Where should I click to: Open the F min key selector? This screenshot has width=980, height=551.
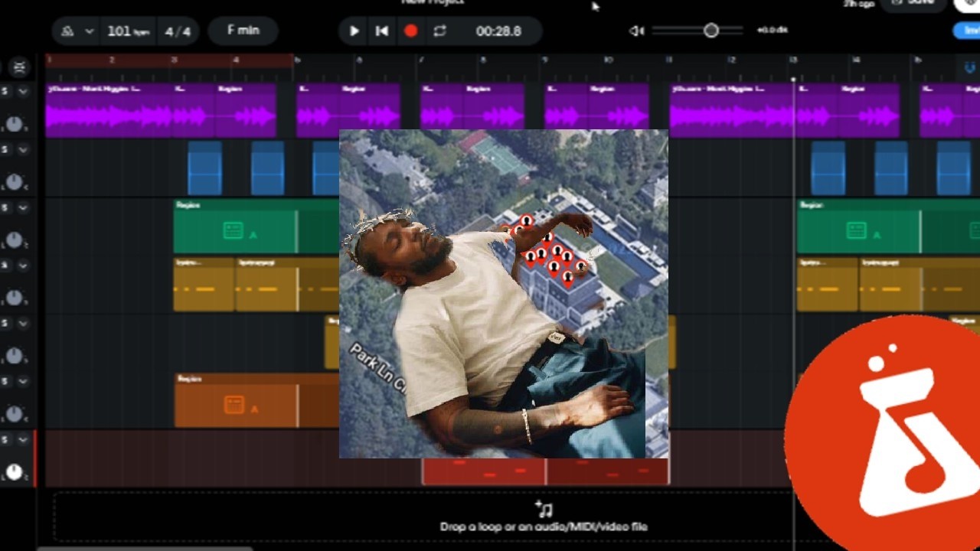243,31
